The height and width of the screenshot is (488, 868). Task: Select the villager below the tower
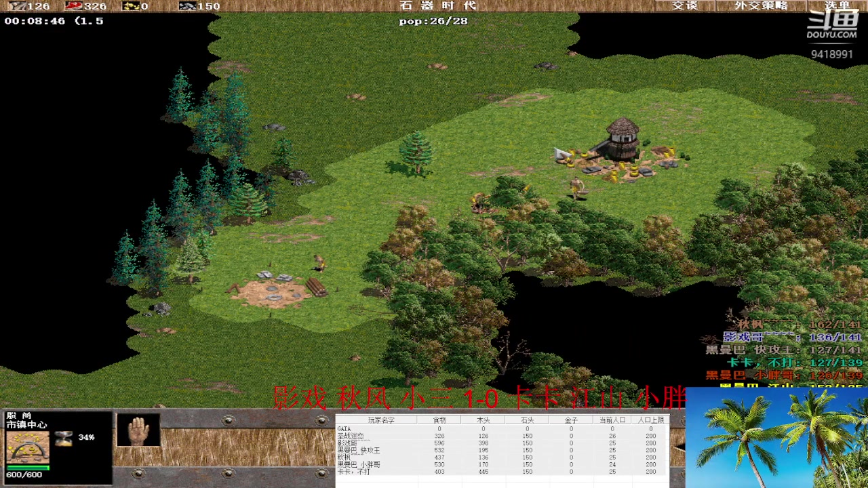(578, 188)
